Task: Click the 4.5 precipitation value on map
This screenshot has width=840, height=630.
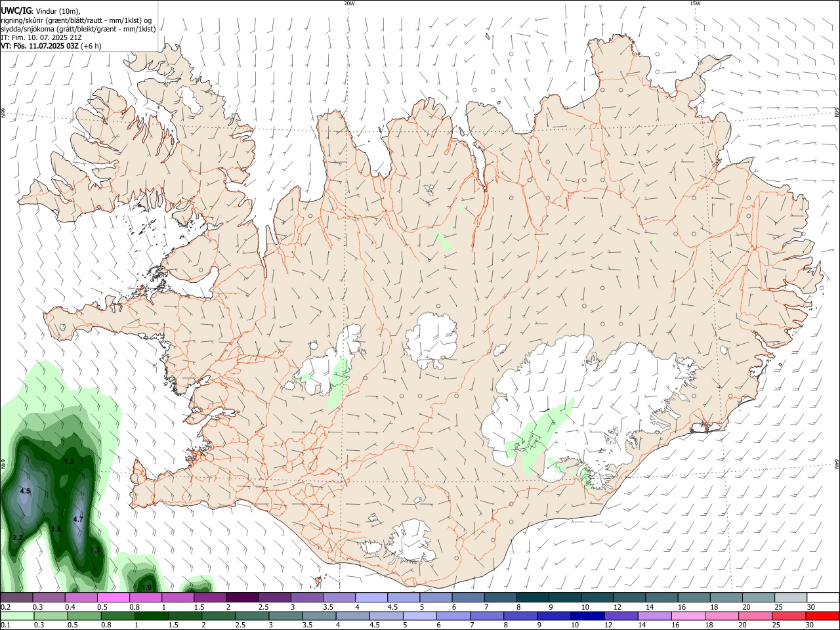Action: (25, 491)
